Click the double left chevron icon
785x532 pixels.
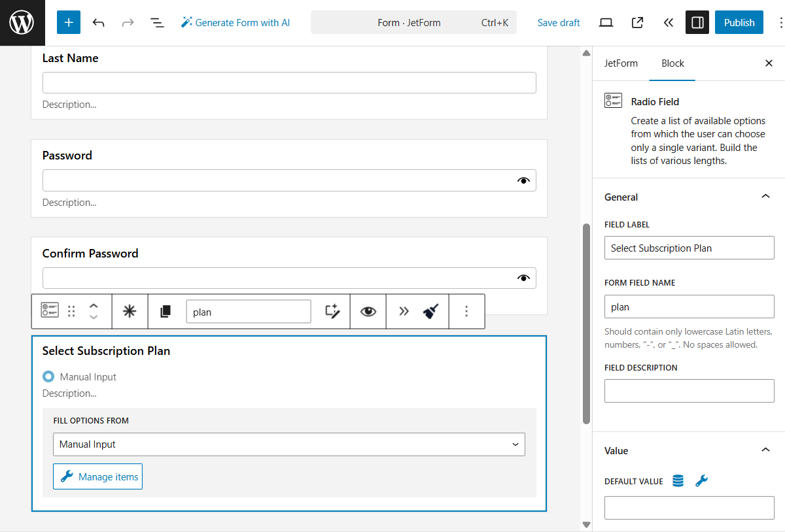[668, 23]
